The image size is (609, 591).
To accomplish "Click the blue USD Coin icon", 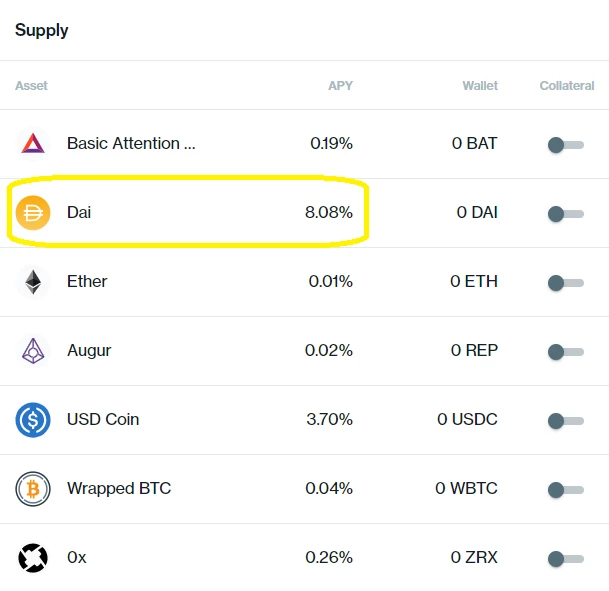I will click(x=33, y=420).
